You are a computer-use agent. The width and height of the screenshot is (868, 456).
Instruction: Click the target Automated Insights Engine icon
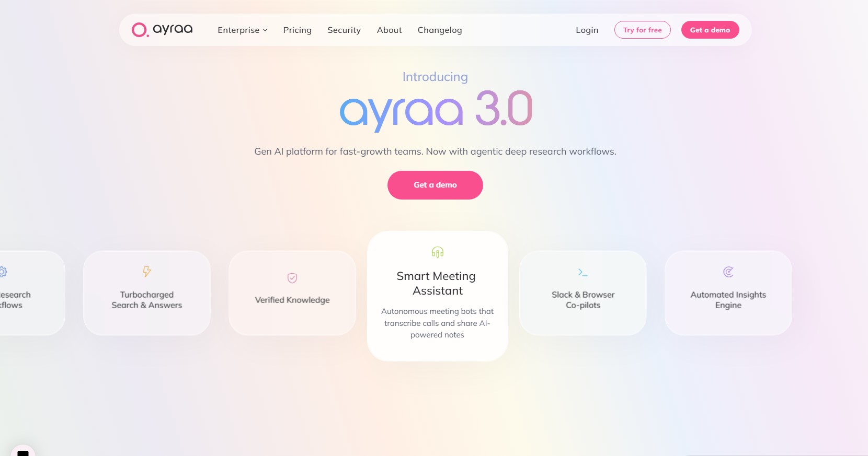coord(728,272)
